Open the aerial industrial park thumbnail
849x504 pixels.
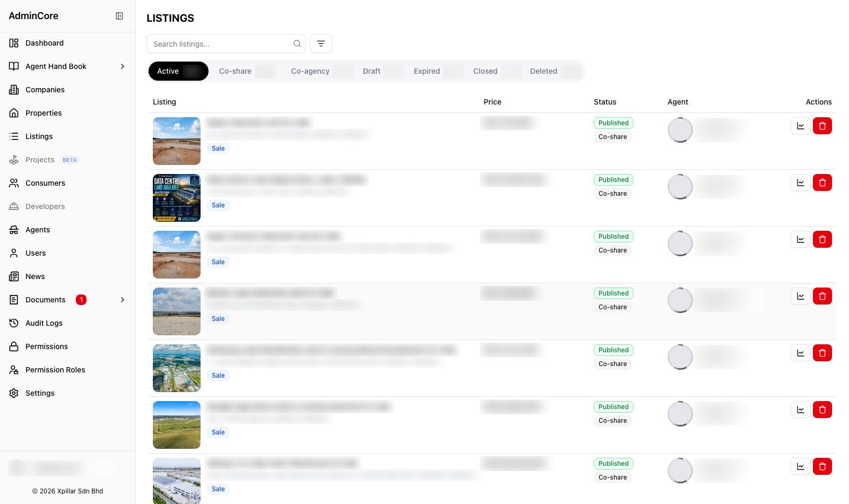(x=177, y=368)
